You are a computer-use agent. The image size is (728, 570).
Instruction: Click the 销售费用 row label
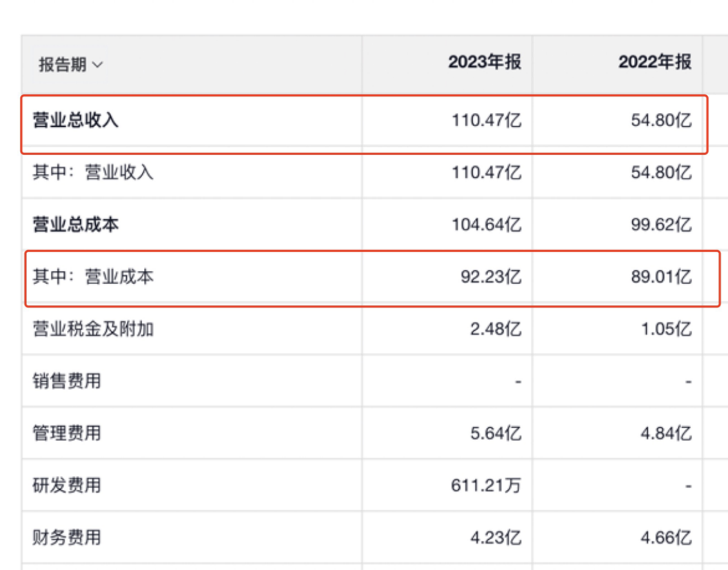click(x=67, y=381)
